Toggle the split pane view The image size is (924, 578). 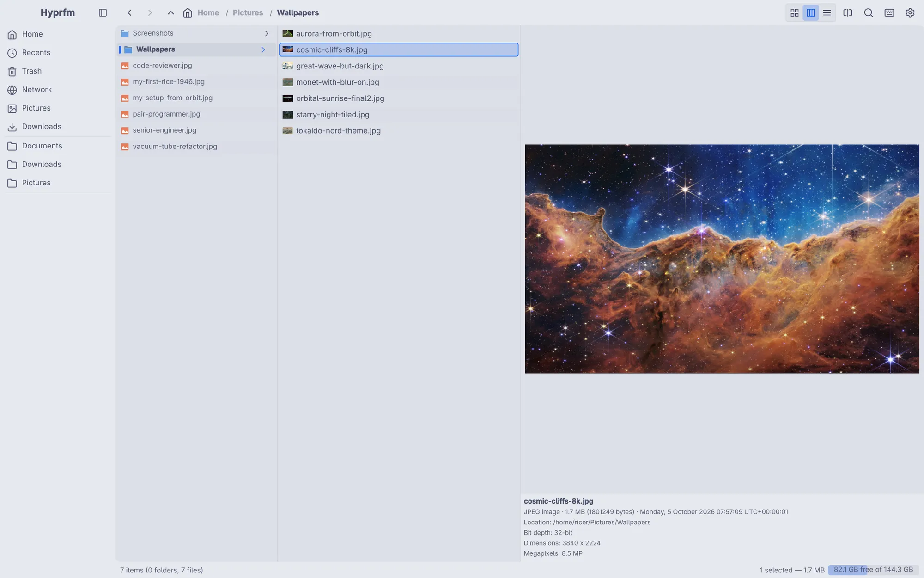(848, 13)
